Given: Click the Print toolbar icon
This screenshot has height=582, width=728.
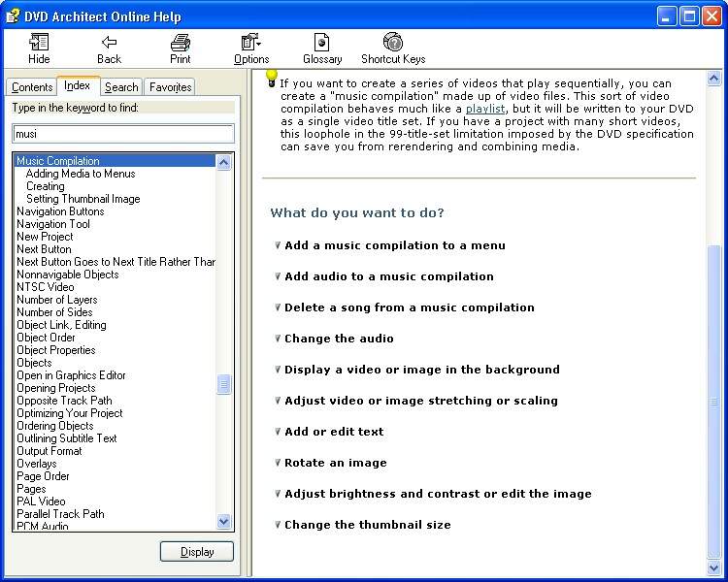Looking at the screenshot, I should tap(181, 48).
